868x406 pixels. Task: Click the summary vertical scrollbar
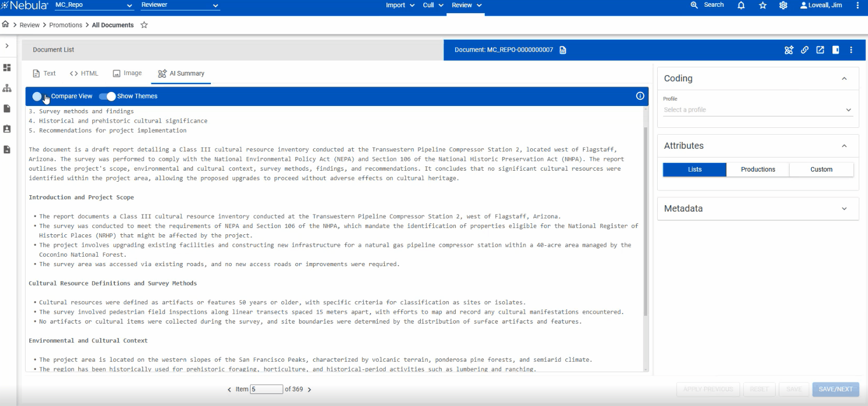click(646, 221)
